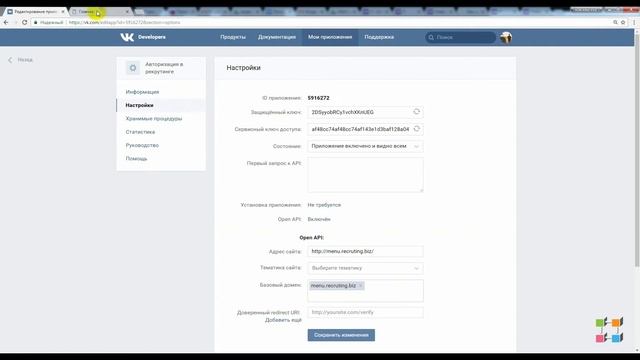Click Добавить ещё link

pyautogui.click(x=283, y=320)
